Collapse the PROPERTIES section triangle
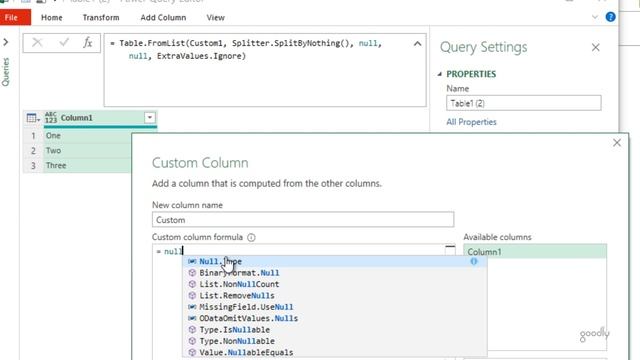640x360 pixels. point(440,74)
